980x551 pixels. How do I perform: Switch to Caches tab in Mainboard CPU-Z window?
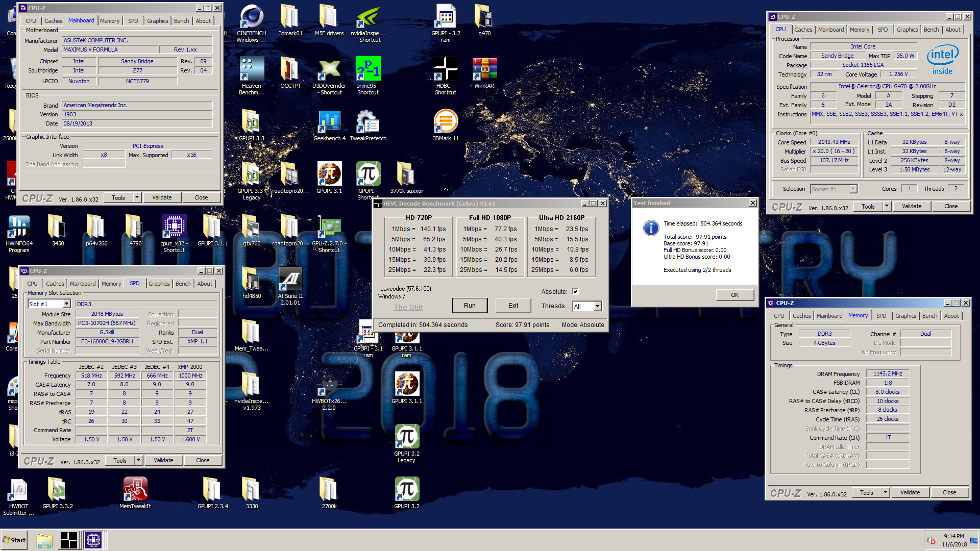click(x=53, y=21)
